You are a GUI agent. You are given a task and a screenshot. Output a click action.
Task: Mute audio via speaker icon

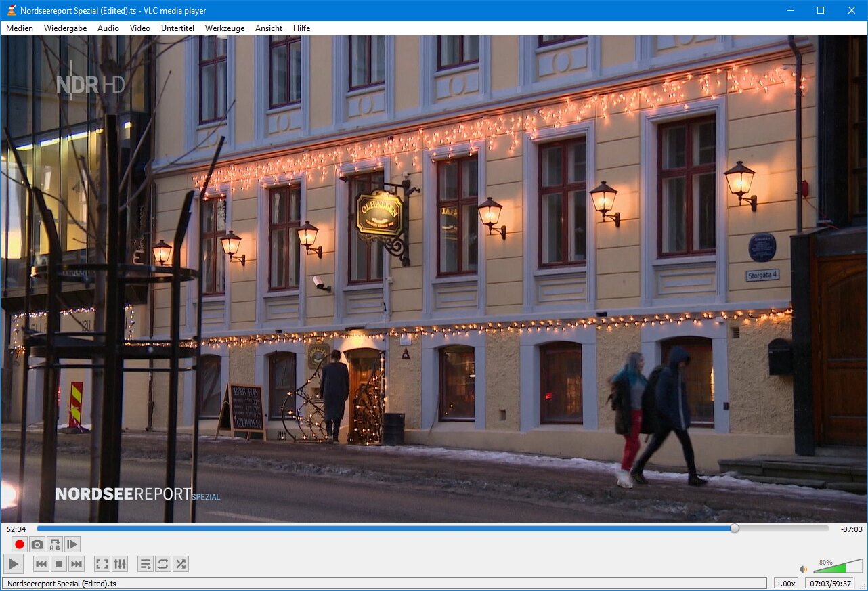pyautogui.click(x=803, y=569)
